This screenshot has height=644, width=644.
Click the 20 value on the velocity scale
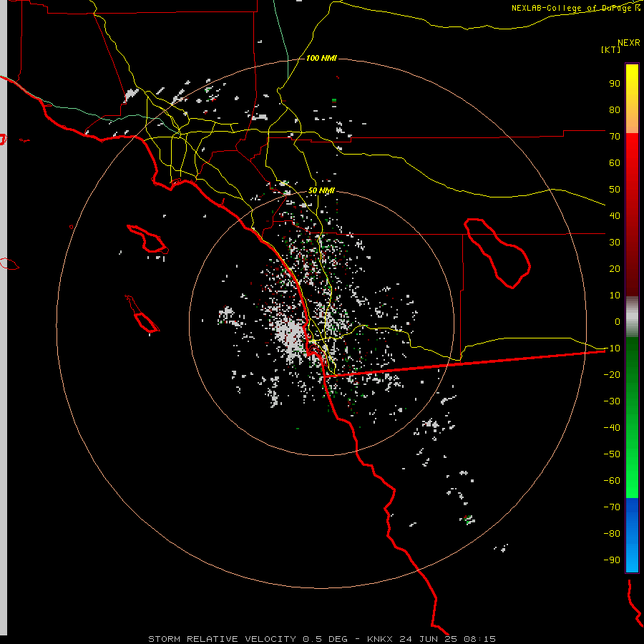click(615, 269)
